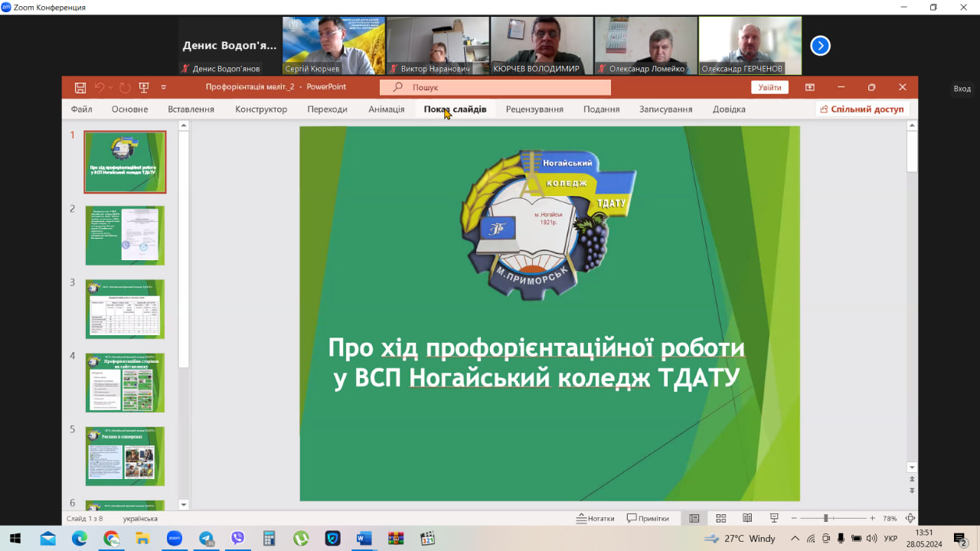The width and height of the screenshot is (980, 551).
Task: Open the Файл menu
Action: pos(81,109)
